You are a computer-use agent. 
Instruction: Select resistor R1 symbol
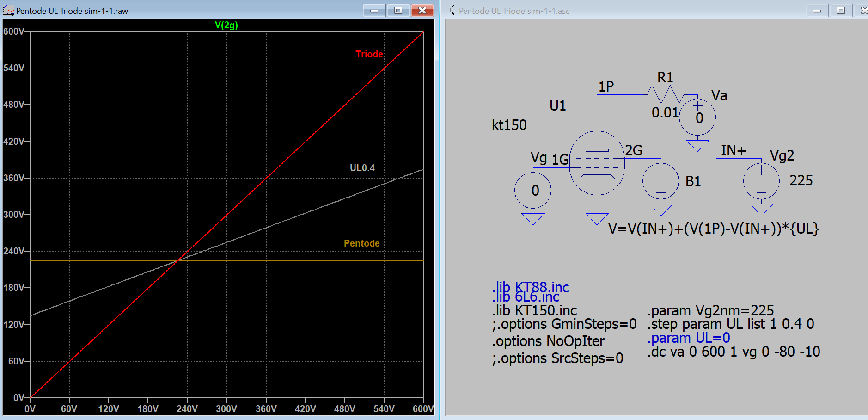[666, 94]
